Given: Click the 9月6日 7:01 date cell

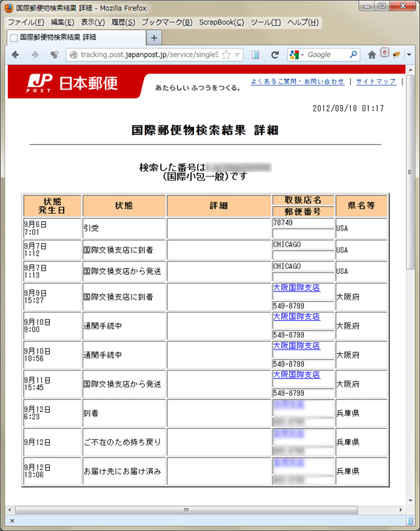Looking at the screenshot, I should click(x=52, y=228).
